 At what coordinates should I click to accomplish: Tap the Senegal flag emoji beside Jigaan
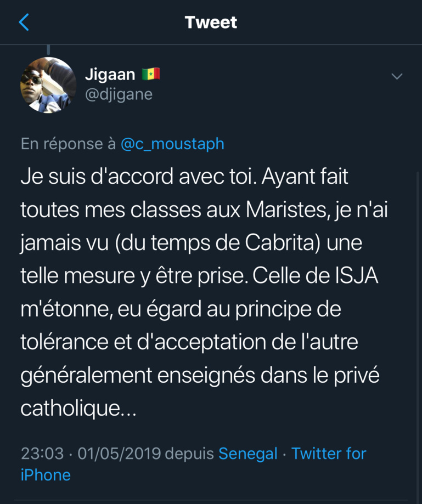150,73
